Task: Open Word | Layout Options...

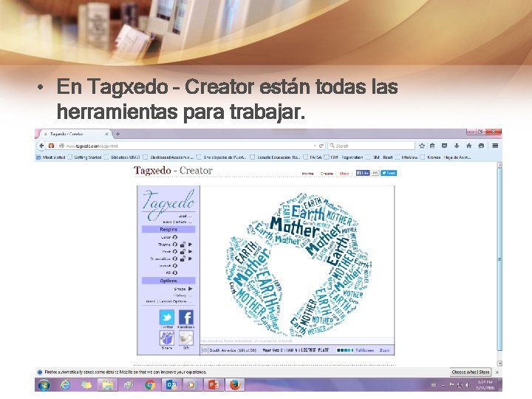Action: 168,301
